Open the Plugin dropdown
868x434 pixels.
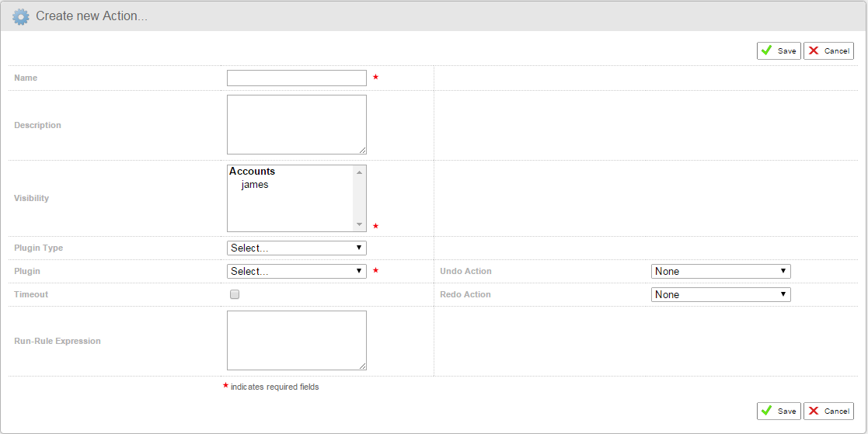pyautogui.click(x=296, y=272)
